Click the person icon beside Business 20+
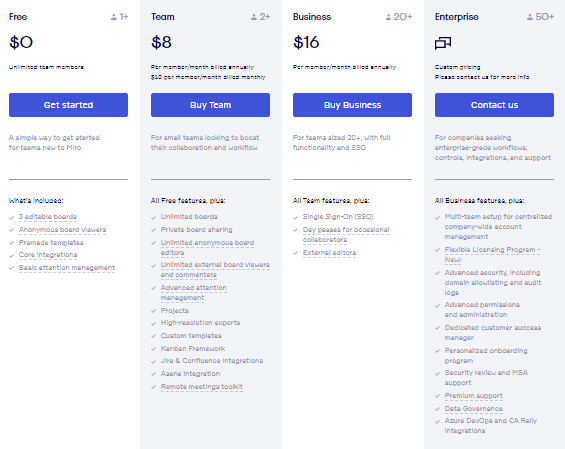565x449 pixels. [388, 17]
